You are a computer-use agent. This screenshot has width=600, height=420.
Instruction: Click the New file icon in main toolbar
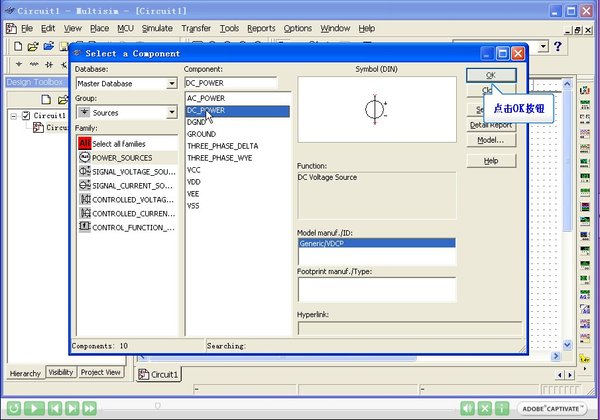point(18,46)
